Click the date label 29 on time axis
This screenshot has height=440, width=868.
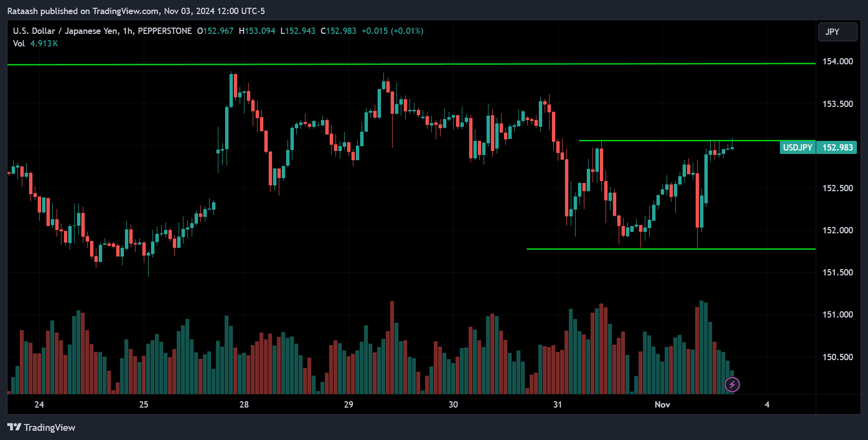349,405
